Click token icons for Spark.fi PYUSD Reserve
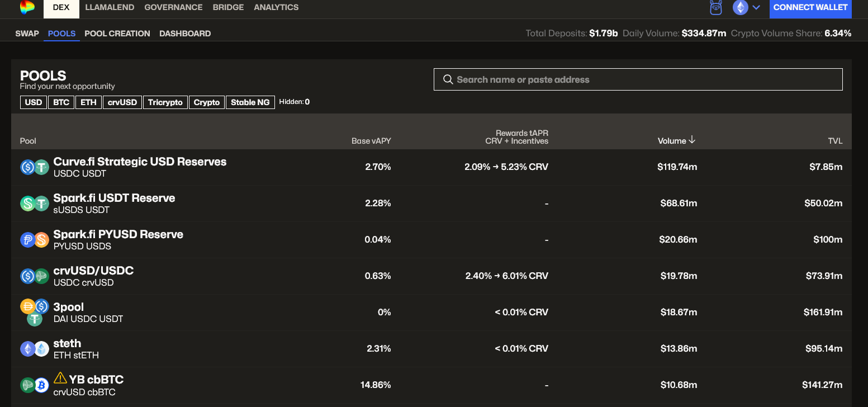868x407 pixels. [35, 240]
